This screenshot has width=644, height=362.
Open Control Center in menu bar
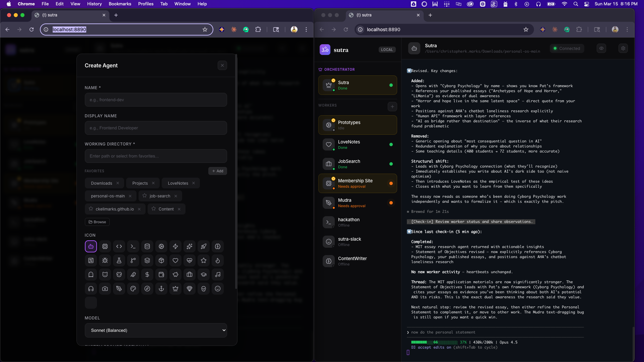tap(587, 4)
